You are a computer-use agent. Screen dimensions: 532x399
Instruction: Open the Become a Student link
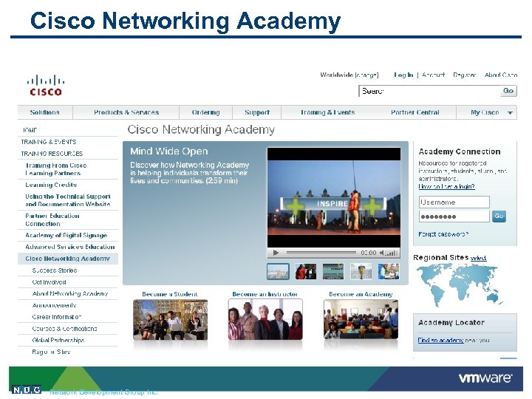pos(170,294)
